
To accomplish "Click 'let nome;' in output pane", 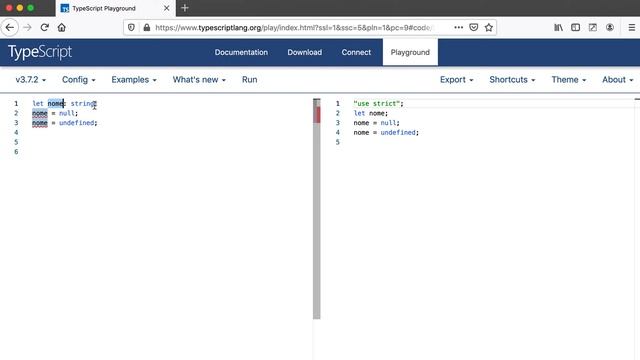I will [x=371, y=113].
